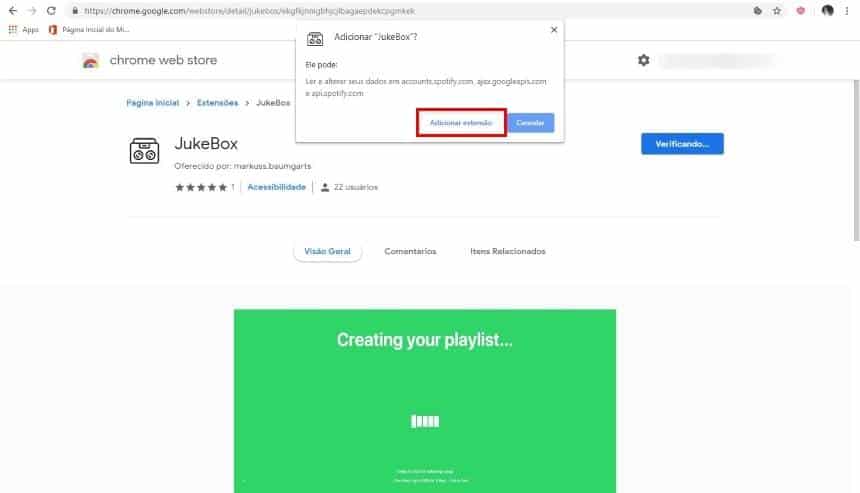Image resolution: width=860 pixels, height=493 pixels.
Task: Open the Acessibilidade category link
Action: pyautogui.click(x=276, y=187)
